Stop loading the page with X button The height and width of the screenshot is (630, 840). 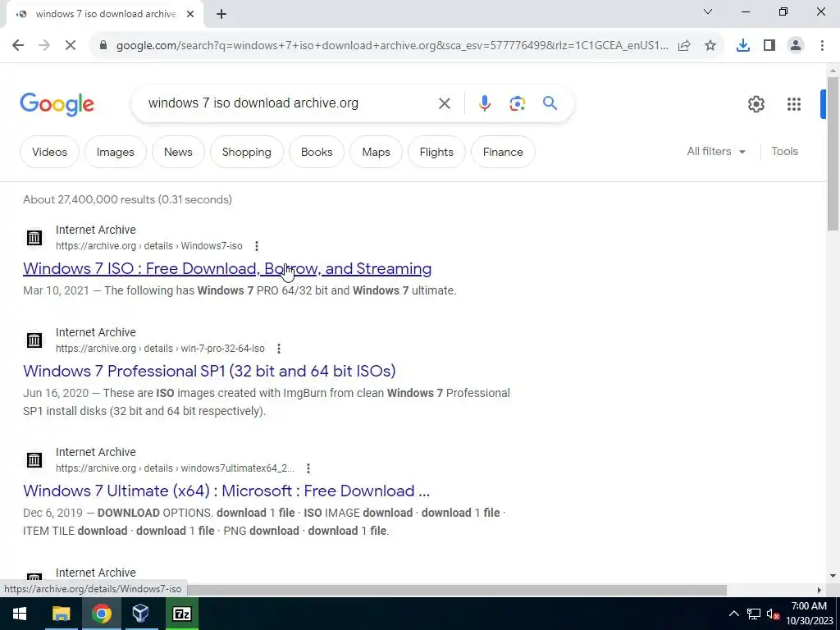point(71,46)
